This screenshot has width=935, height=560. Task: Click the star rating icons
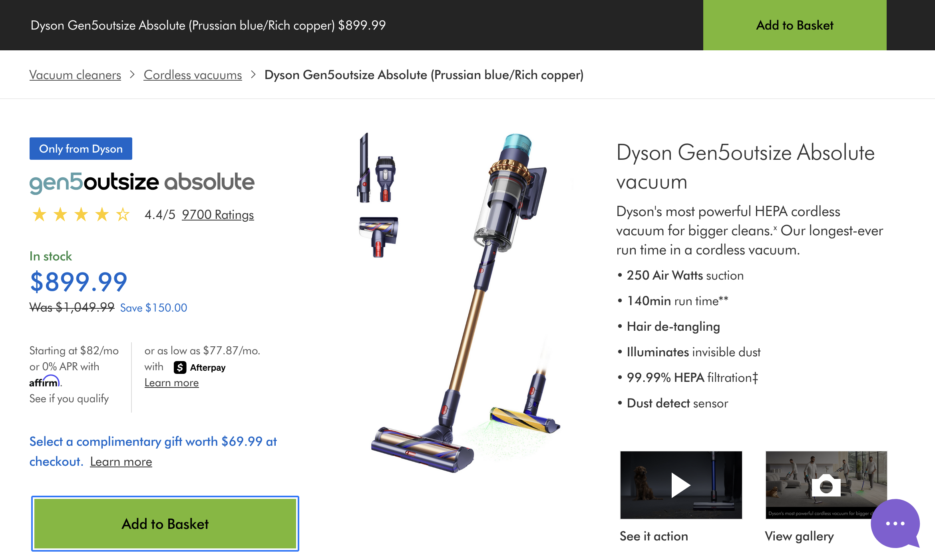[x=81, y=214]
